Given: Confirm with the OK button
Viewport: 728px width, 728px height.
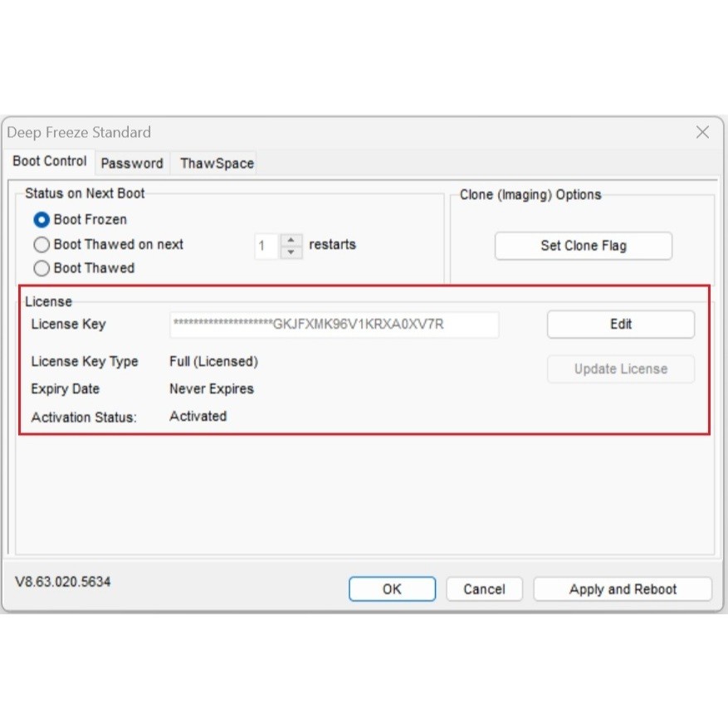Looking at the screenshot, I should tap(393, 589).
